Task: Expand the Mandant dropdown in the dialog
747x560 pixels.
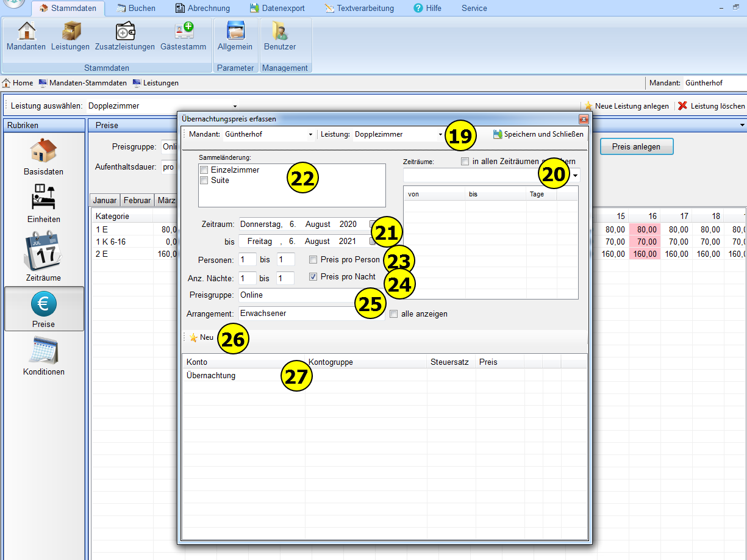Action: click(x=310, y=134)
